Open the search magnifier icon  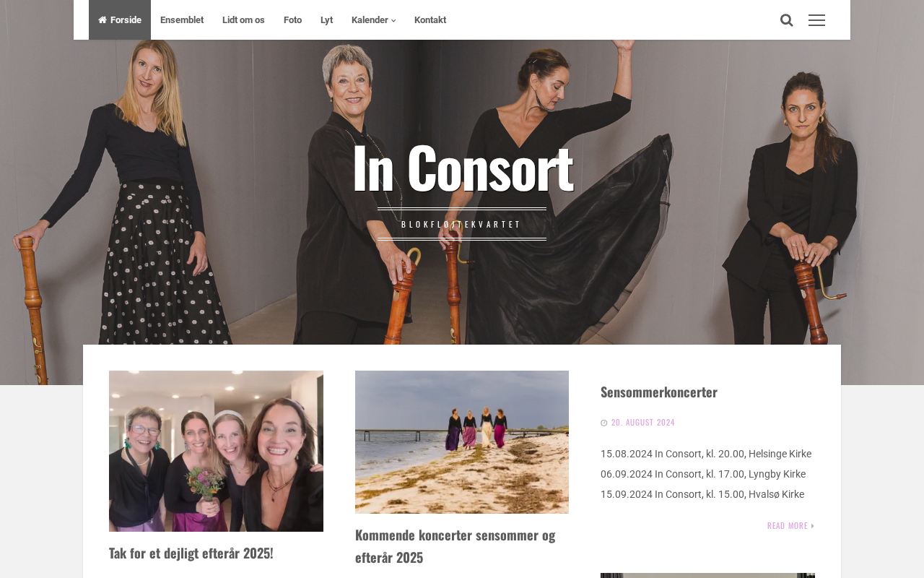coord(787,20)
